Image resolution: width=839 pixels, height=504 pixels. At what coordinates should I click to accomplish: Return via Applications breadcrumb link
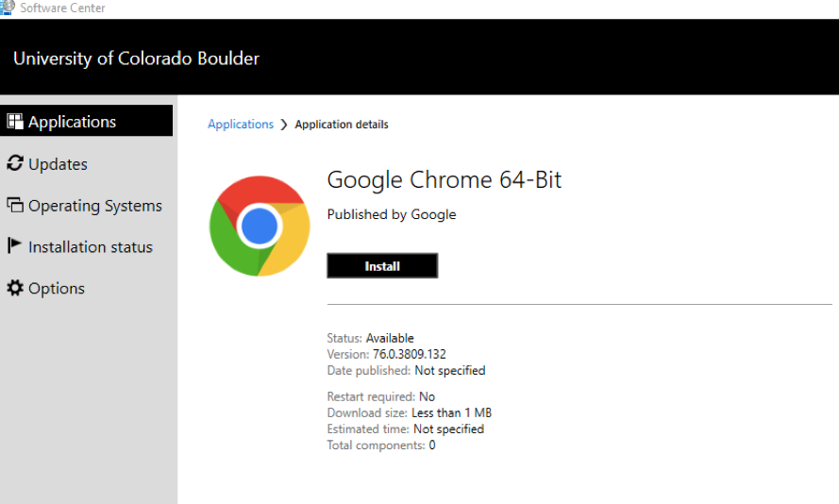click(x=241, y=125)
